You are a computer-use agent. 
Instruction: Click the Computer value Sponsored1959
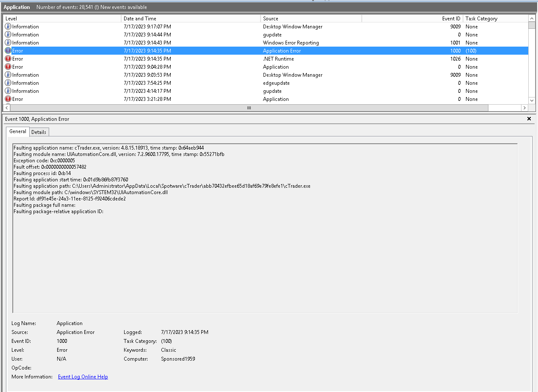coord(178,359)
